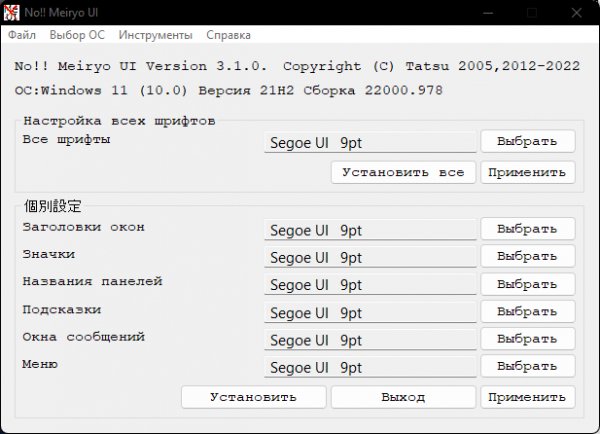Click the Окна сообщений font field
The height and width of the screenshot is (434, 600).
[370, 340]
